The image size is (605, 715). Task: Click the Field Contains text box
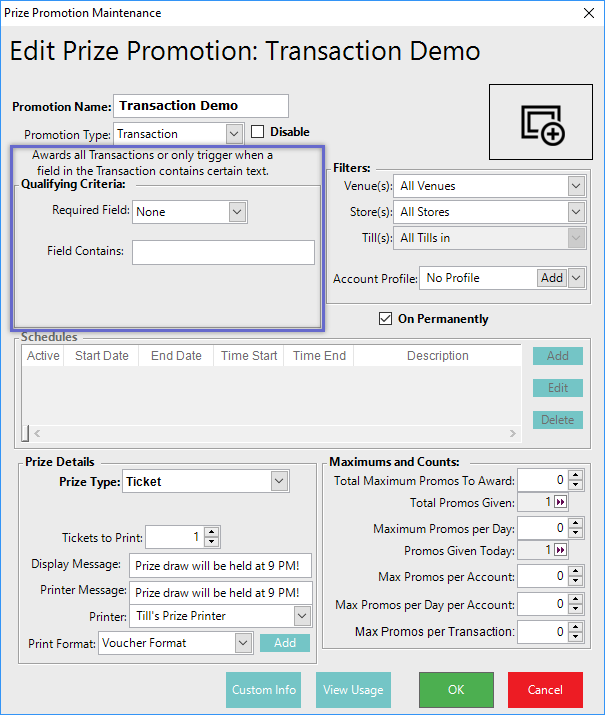(223, 252)
